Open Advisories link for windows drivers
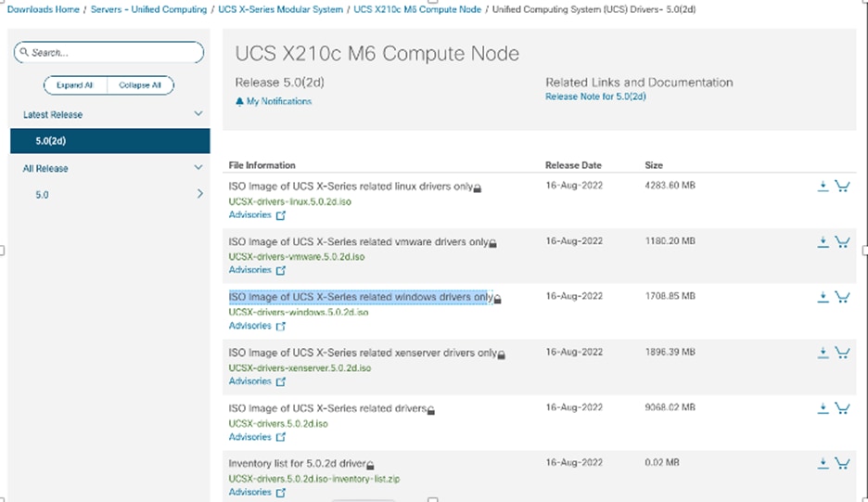Viewport: 868px width, 502px height. (249, 326)
